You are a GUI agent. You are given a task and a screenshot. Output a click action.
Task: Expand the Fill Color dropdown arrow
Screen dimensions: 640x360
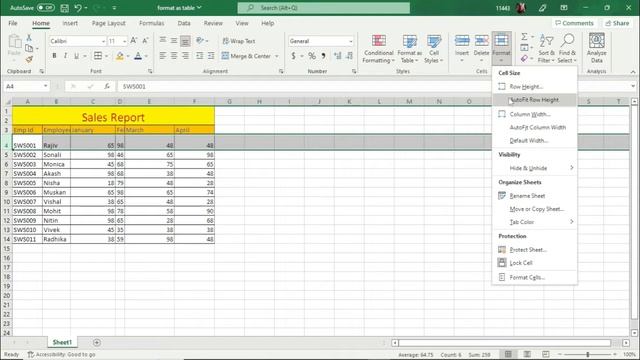click(128, 56)
